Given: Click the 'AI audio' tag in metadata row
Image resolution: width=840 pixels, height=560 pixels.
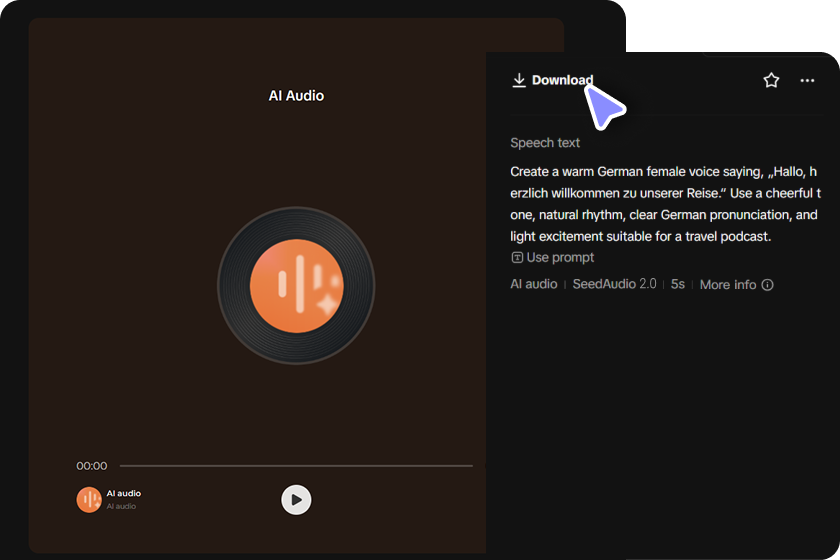Looking at the screenshot, I should coord(534,284).
